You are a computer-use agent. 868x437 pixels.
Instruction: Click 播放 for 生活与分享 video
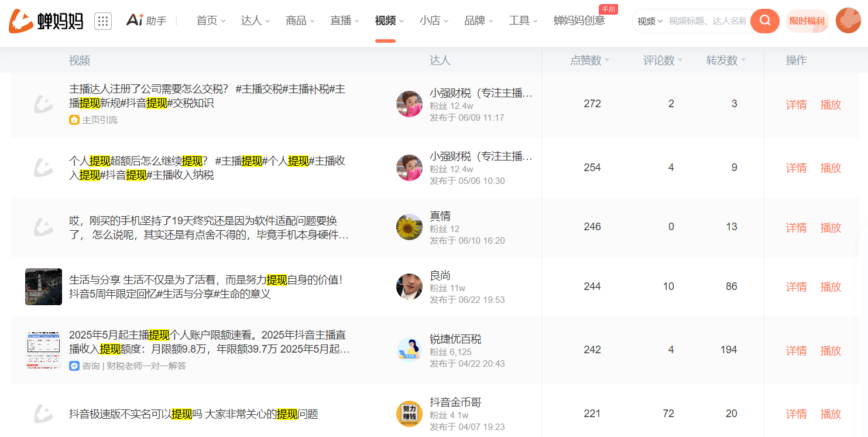(x=831, y=287)
